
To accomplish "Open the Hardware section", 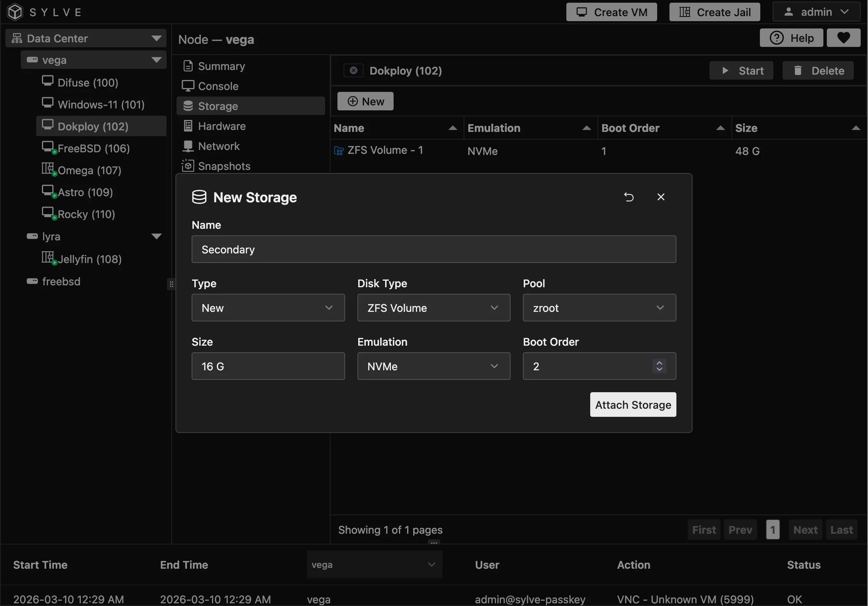I will click(222, 126).
